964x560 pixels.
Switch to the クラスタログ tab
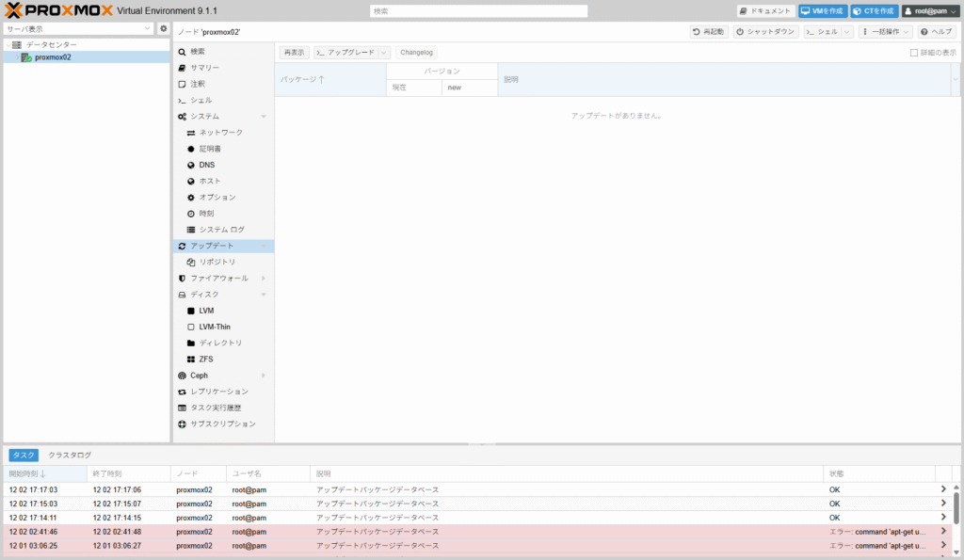pos(70,456)
